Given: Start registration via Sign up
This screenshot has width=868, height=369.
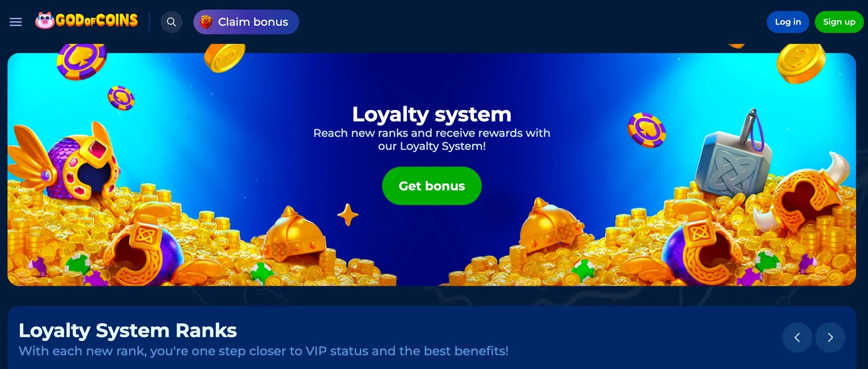Looking at the screenshot, I should [x=839, y=22].
